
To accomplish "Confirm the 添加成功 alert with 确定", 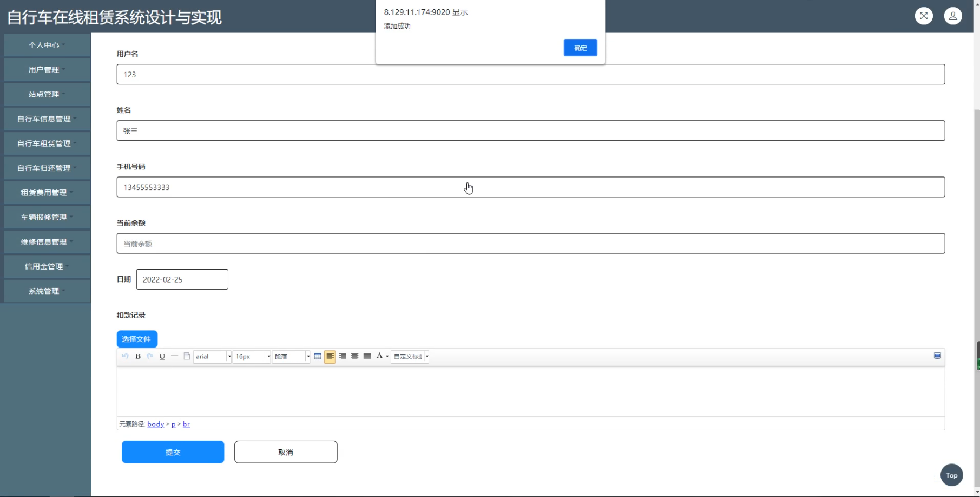I will click(x=580, y=48).
